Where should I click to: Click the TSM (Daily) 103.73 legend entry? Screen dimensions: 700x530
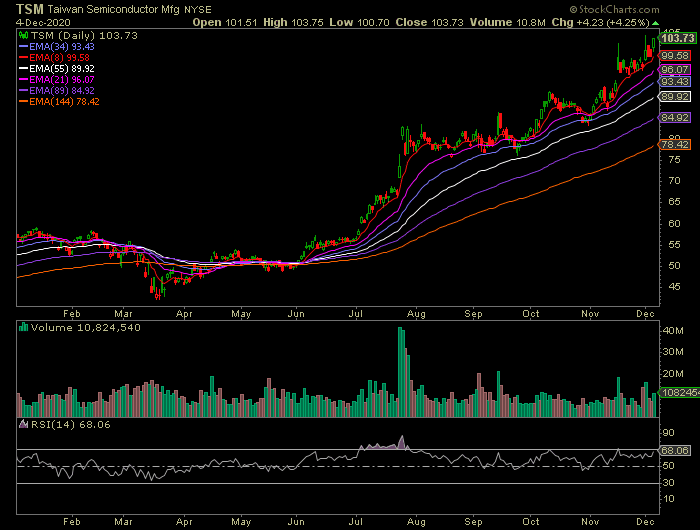point(84,35)
